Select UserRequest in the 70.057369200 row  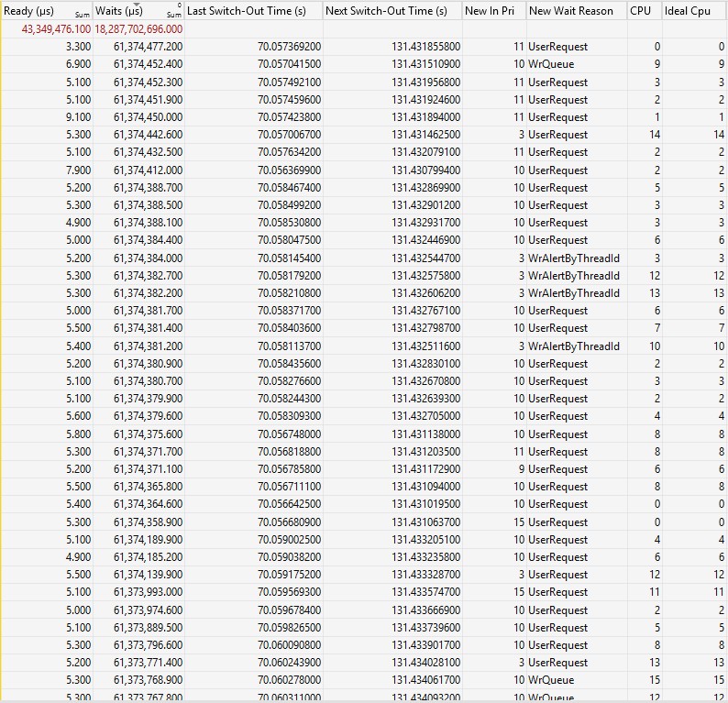tap(558, 47)
